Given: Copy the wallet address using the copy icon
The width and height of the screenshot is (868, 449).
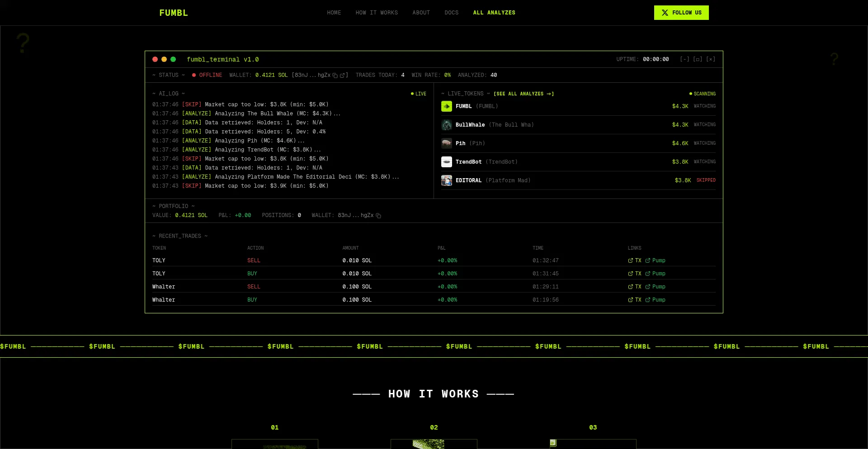Looking at the screenshot, I should click(335, 76).
